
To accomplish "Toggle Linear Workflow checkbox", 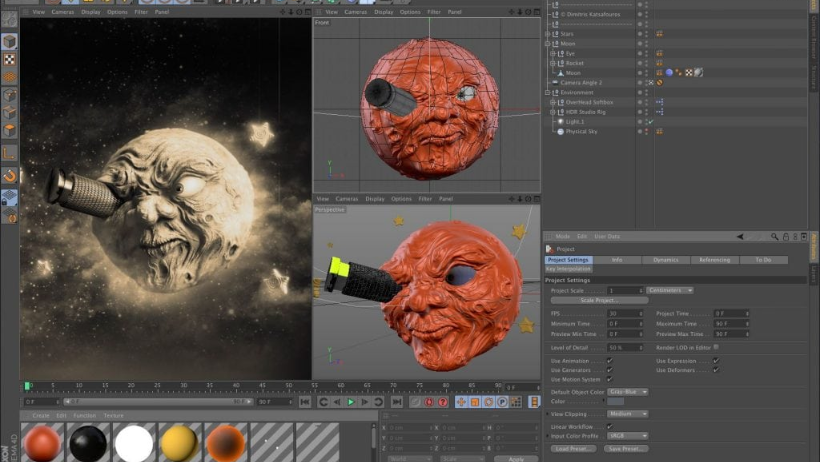I will click(x=610, y=426).
